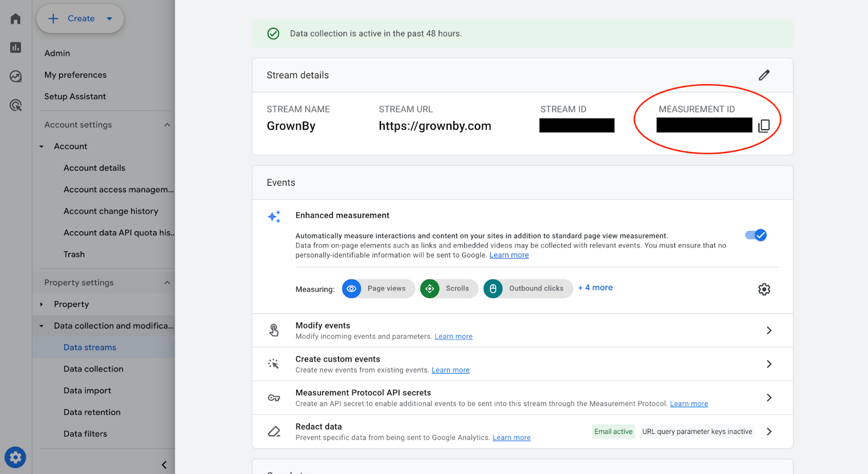The width and height of the screenshot is (868, 474).
Task: Open Reports bar chart icon
Action: 16,48
